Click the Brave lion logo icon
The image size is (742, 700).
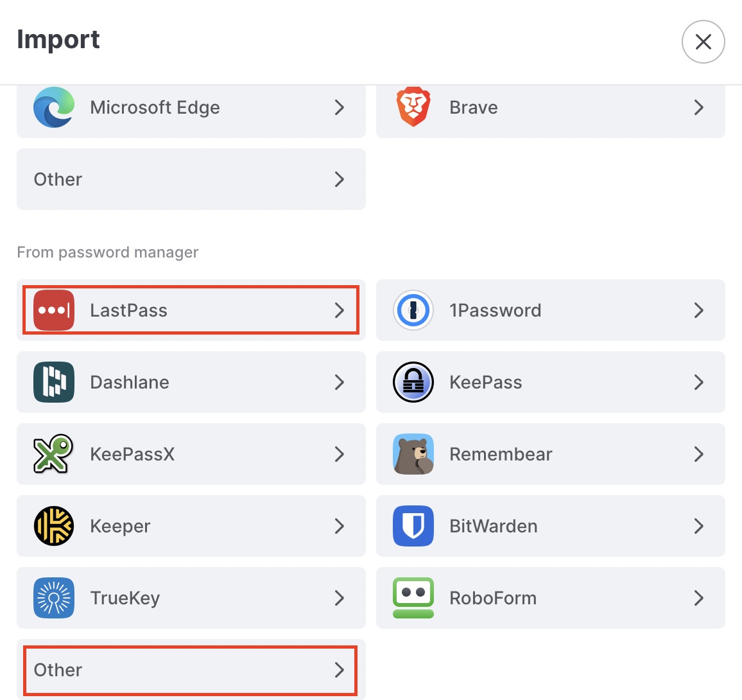coord(413,107)
